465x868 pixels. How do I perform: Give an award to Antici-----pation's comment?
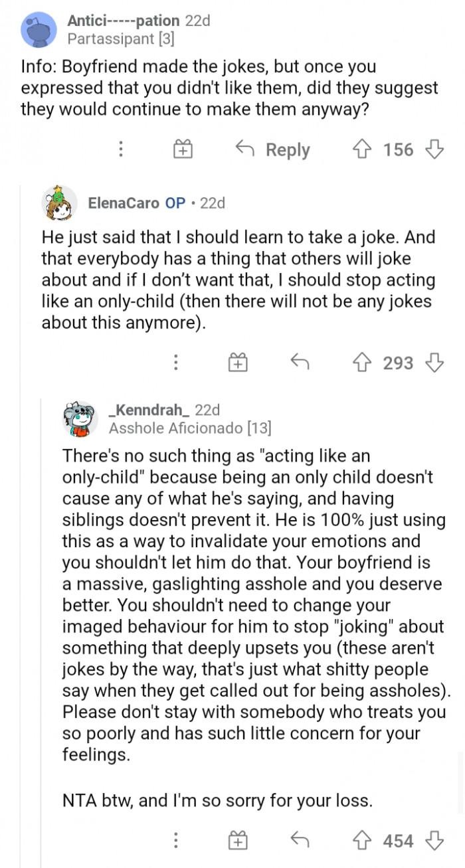(182, 149)
